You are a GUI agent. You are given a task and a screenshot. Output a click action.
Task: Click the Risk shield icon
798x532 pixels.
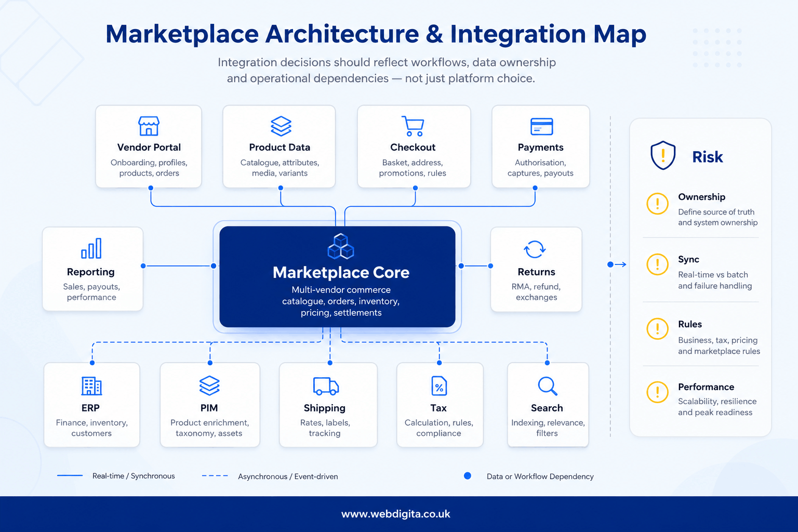click(x=663, y=155)
